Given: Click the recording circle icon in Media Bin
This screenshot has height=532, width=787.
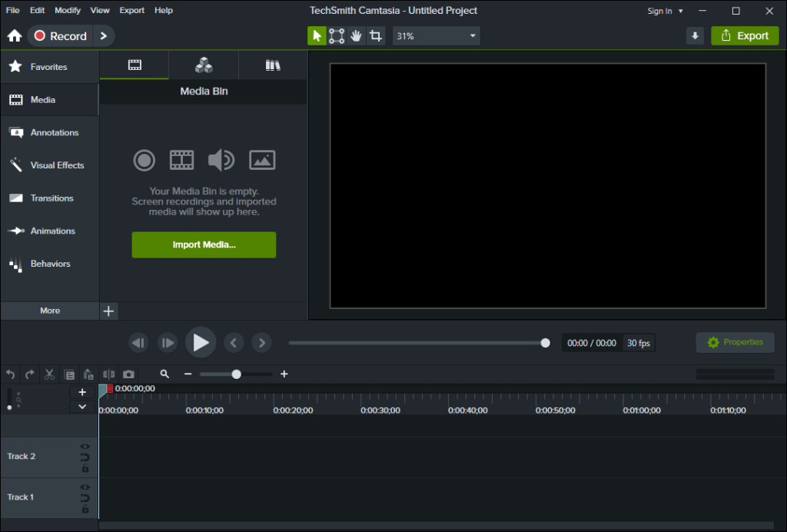Looking at the screenshot, I should tap(144, 161).
